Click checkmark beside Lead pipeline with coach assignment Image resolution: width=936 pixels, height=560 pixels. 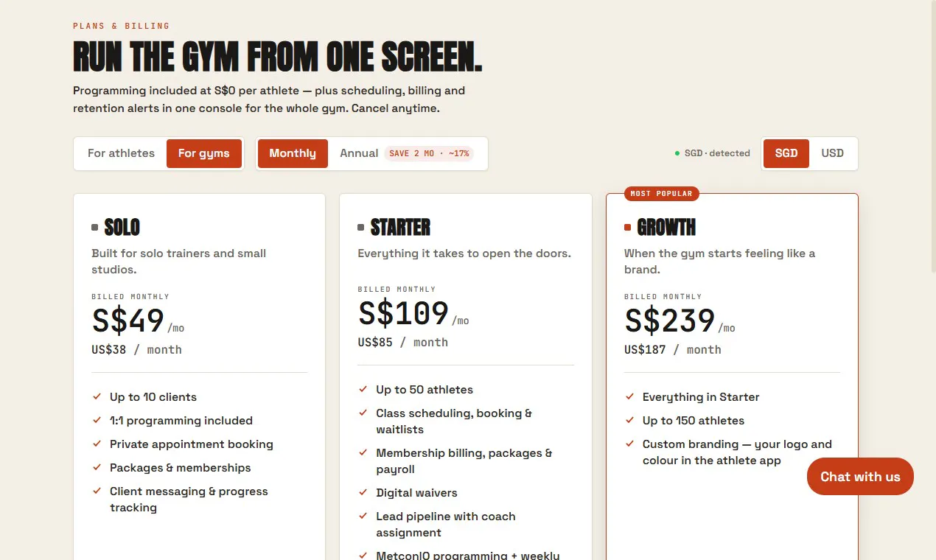(363, 516)
